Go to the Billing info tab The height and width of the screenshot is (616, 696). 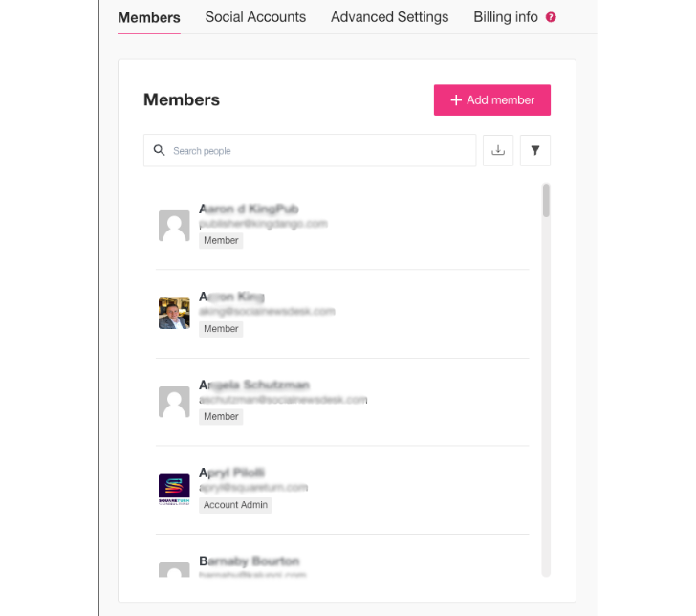pyautogui.click(x=506, y=17)
